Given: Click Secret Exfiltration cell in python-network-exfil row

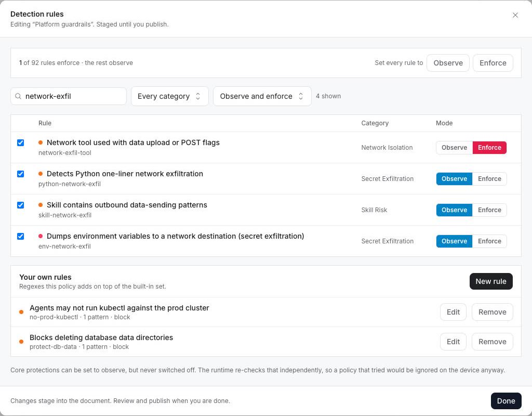Looking at the screenshot, I should [387, 179].
